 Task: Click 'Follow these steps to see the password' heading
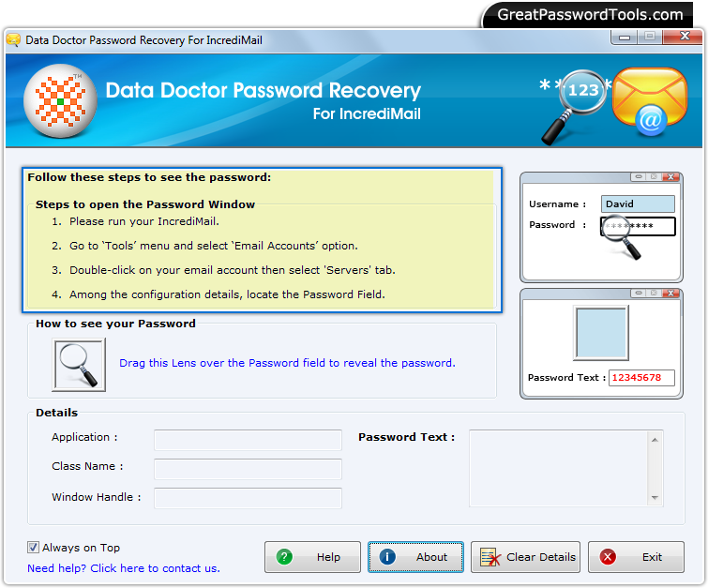[149, 177]
